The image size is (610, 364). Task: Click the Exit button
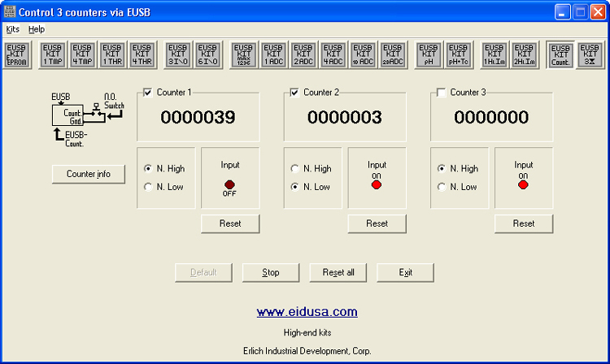click(405, 273)
